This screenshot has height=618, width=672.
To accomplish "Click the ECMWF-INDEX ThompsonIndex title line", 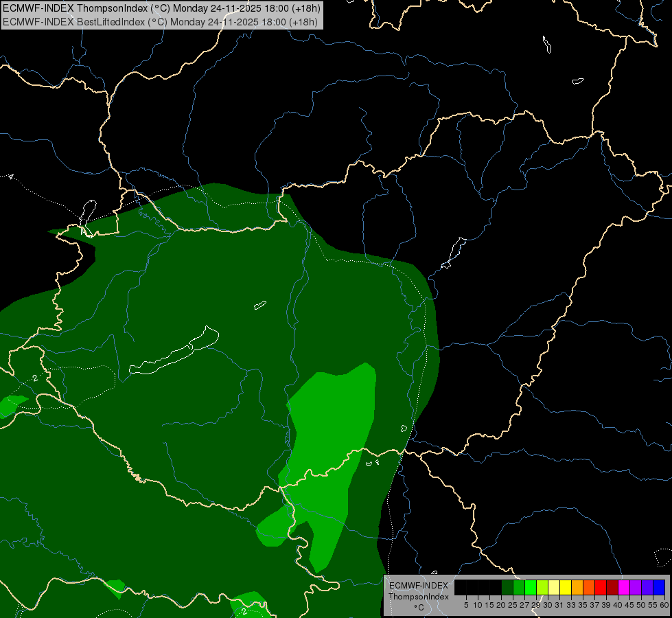I will click(x=161, y=8).
